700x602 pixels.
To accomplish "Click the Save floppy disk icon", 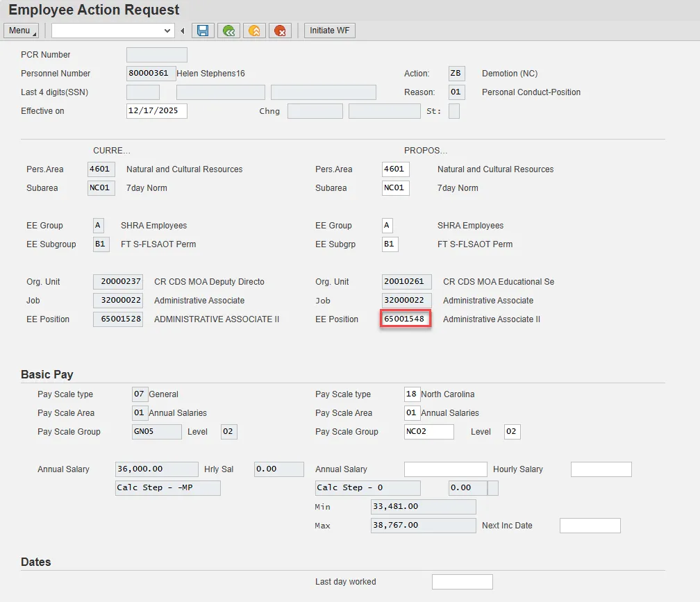I will point(203,31).
